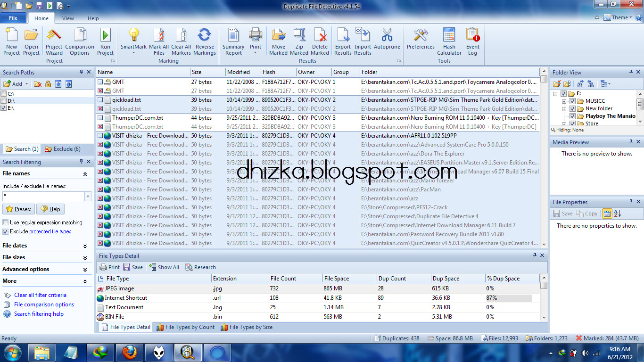Uncheck the E:\ search path
644x362 pixels.
(x=4, y=108)
